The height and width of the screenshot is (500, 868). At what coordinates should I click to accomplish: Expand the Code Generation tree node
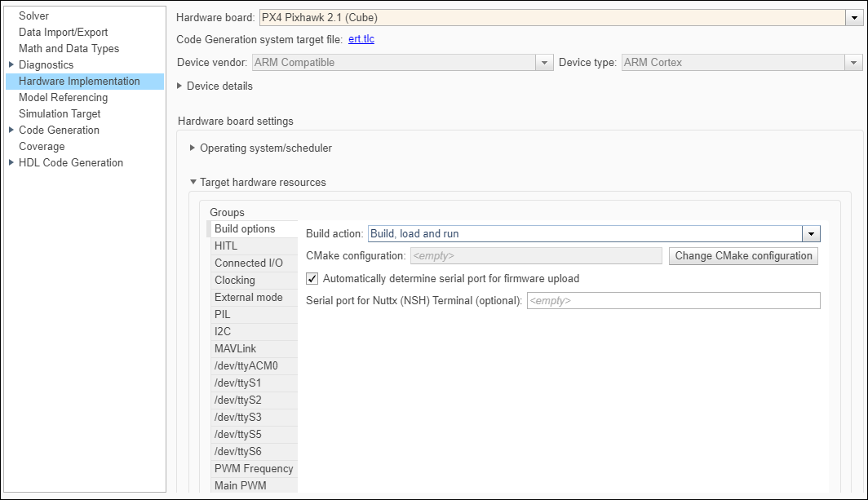click(x=11, y=130)
